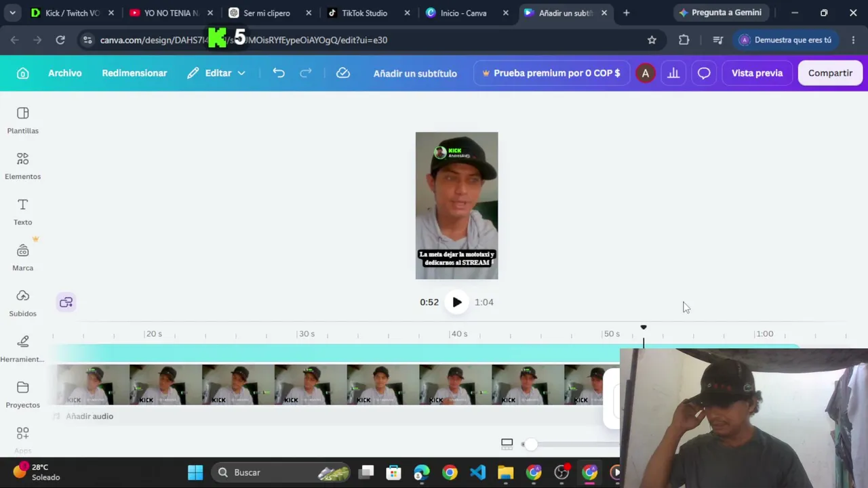Click the timeline zoom slider handle

[530, 444]
